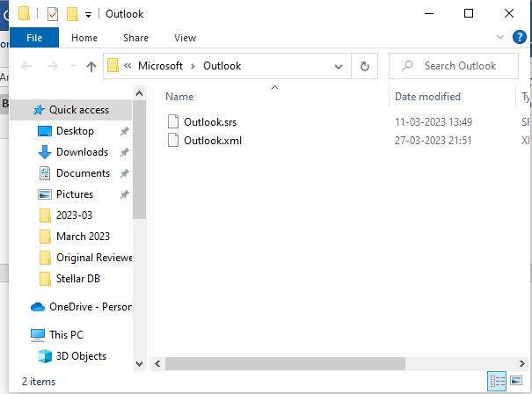
Task: Click the Outlook.xml file icon
Action: click(173, 140)
